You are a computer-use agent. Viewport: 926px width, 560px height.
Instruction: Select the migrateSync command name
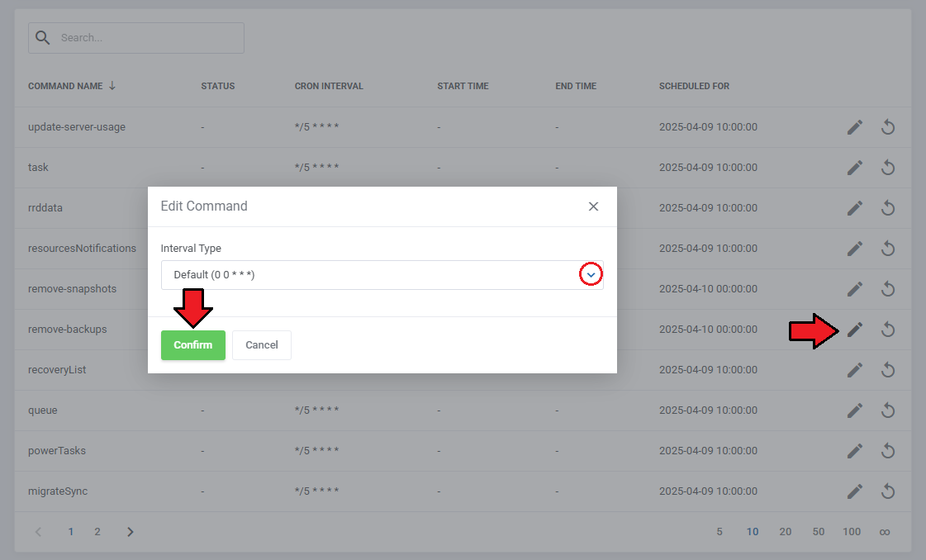coord(58,491)
